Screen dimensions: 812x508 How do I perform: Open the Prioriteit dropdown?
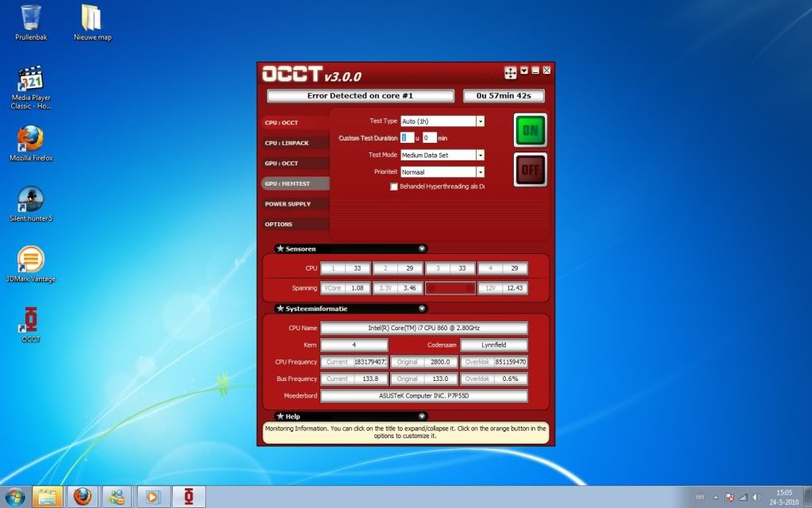coord(480,171)
